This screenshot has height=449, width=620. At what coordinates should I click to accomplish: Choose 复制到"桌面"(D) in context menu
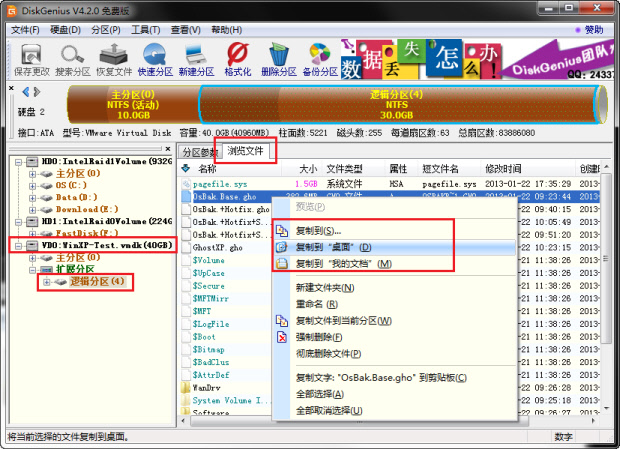(x=395, y=247)
